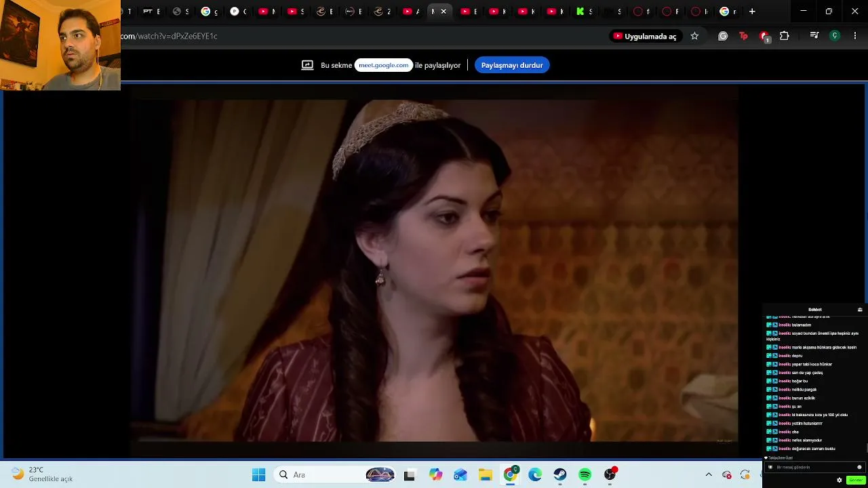Open the Chrome profile avatar
This screenshot has height=488, width=868.
coord(835,36)
